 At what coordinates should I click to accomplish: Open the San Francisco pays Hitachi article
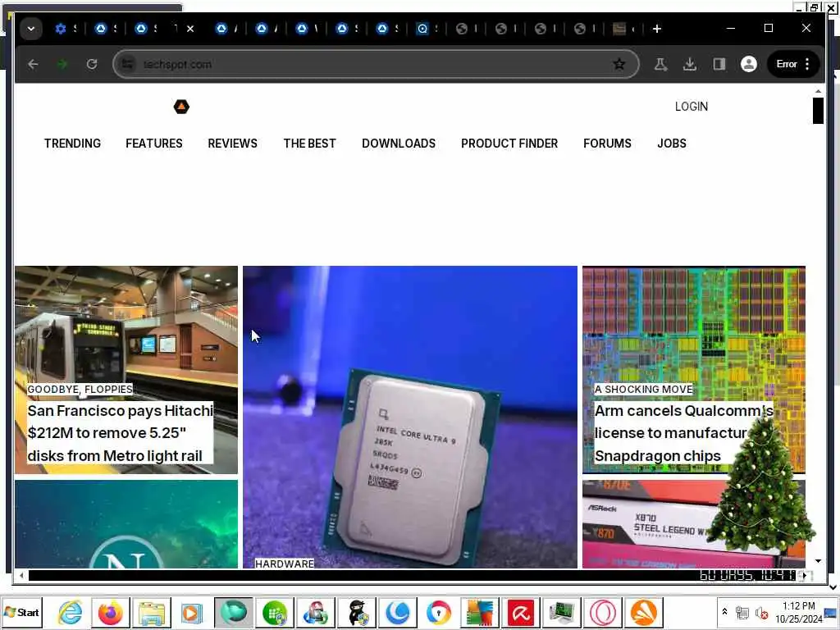pos(120,433)
